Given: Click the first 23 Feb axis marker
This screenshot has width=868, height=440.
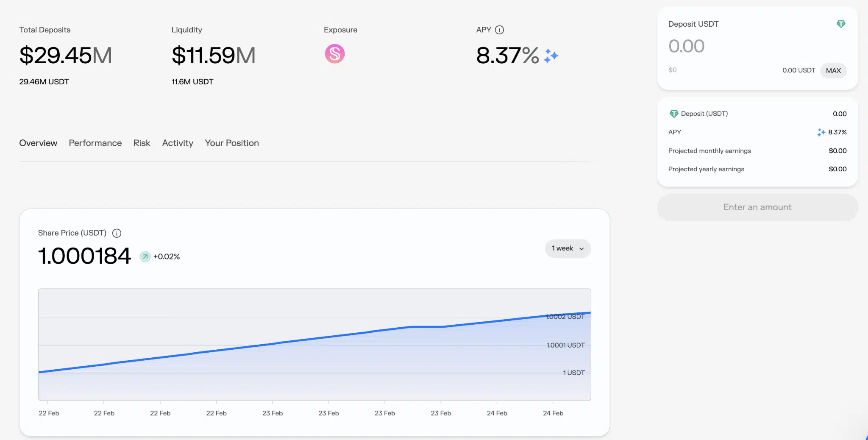Looking at the screenshot, I should (272, 413).
